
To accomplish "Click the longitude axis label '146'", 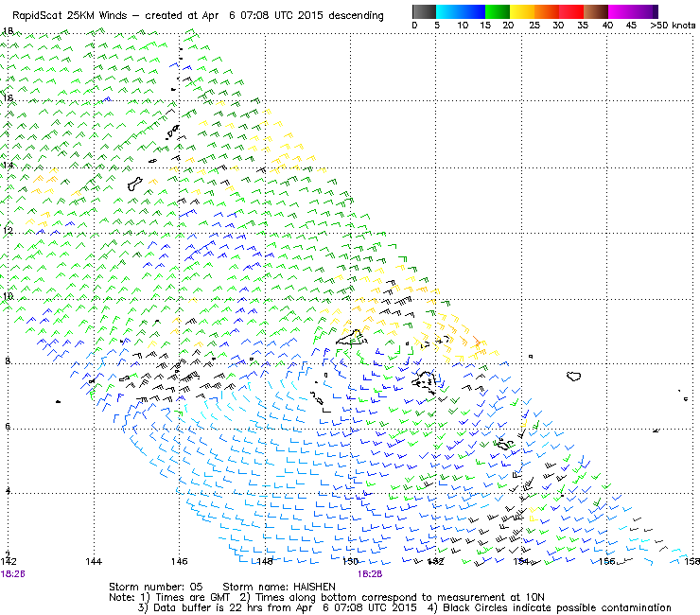I will [x=179, y=561].
